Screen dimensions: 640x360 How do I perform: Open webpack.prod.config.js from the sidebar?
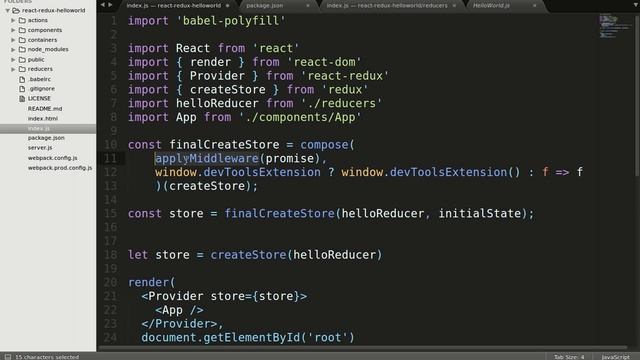[60, 168]
